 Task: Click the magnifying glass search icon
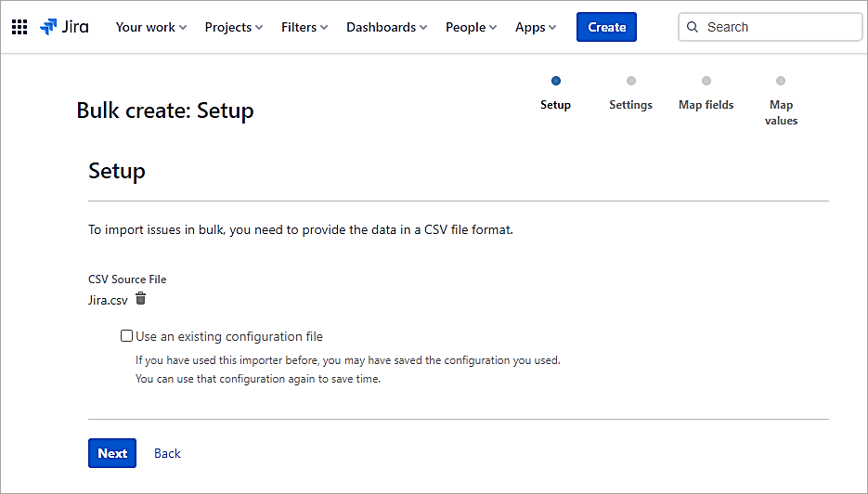click(693, 27)
